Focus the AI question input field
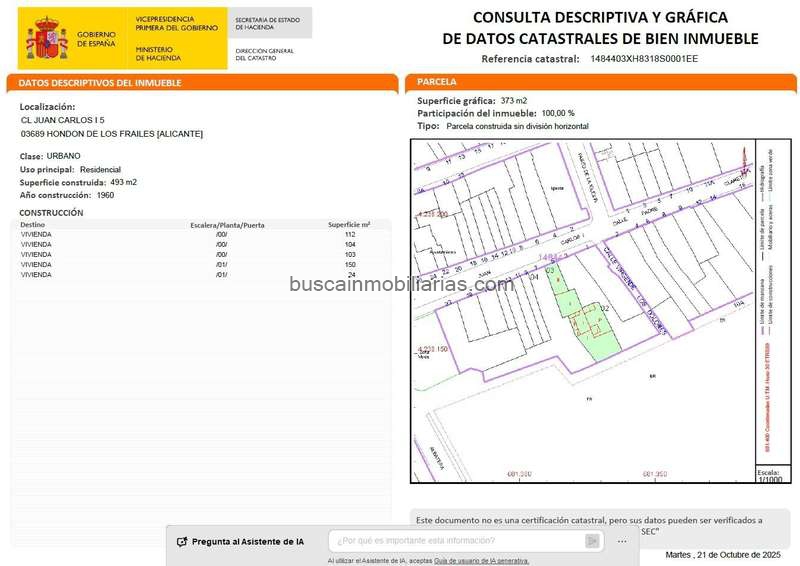Screen dimensions: 800x566 coord(455,541)
